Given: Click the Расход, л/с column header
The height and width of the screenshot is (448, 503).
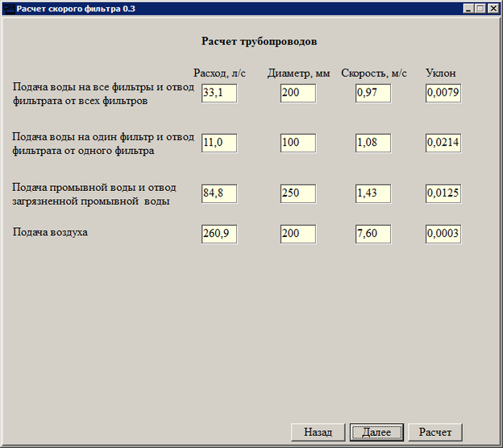Looking at the screenshot, I should pos(219,73).
